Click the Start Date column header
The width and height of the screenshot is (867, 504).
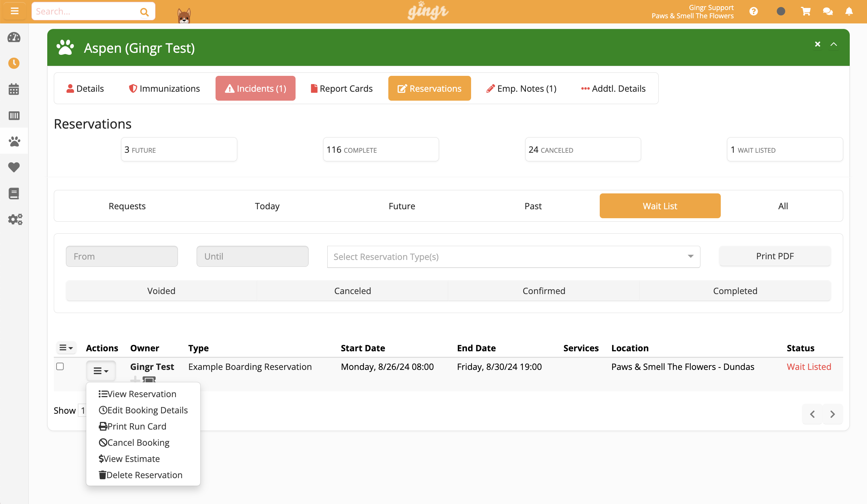coord(363,348)
